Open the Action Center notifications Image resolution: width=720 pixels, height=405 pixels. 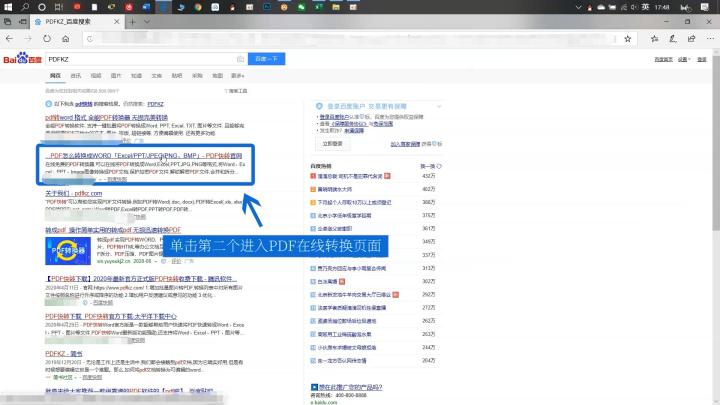[x=705, y=7]
